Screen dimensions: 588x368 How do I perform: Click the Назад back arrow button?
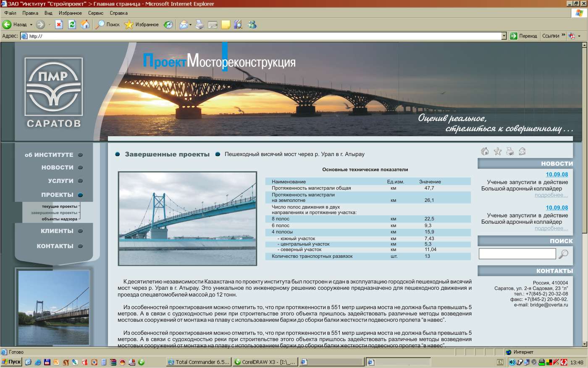[15, 24]
